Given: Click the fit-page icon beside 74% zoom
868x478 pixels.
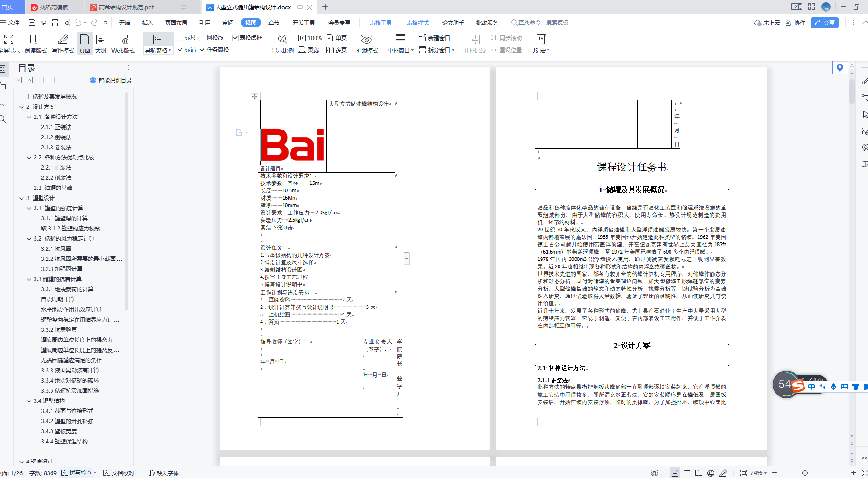Looking at the screenshot, I should pyautogui.click(x=743, y=473).
